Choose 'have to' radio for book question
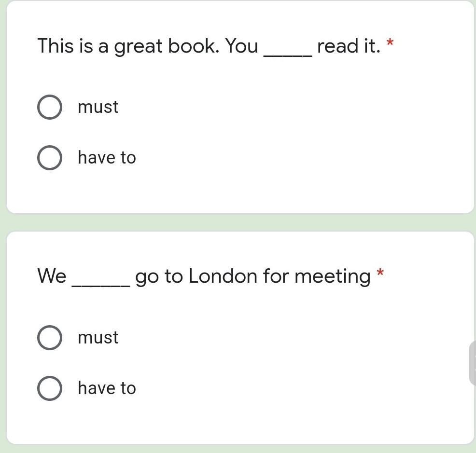 (x=49, y=158)
